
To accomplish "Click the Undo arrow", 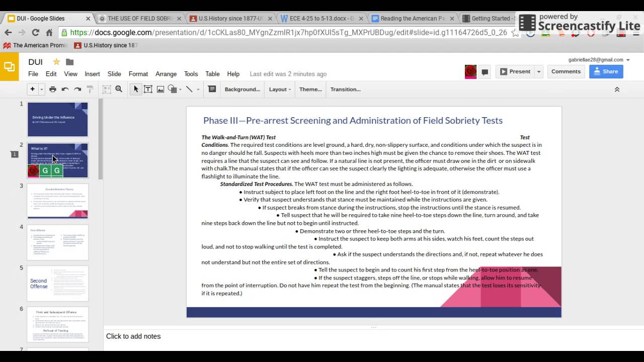I will 65,89.
